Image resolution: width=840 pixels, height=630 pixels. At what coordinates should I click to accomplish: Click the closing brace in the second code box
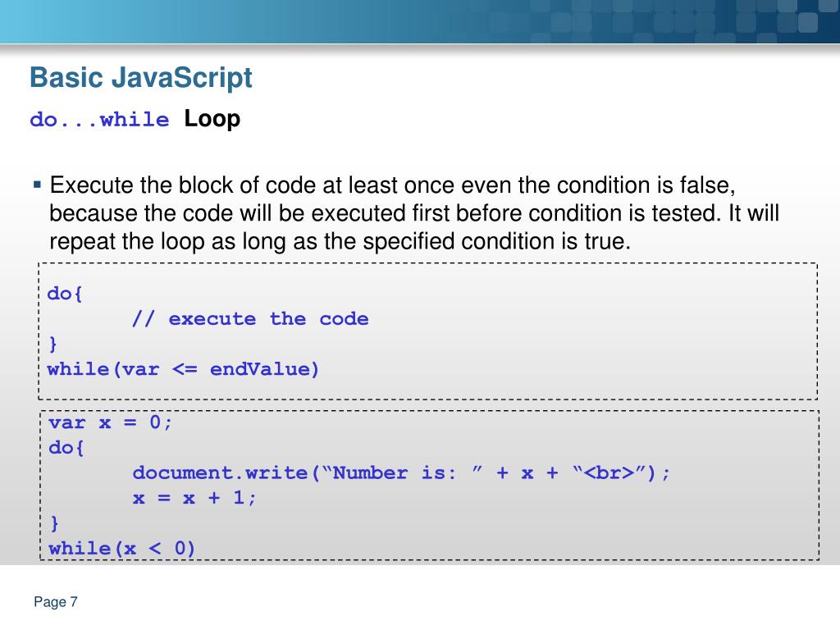(55, 523)
